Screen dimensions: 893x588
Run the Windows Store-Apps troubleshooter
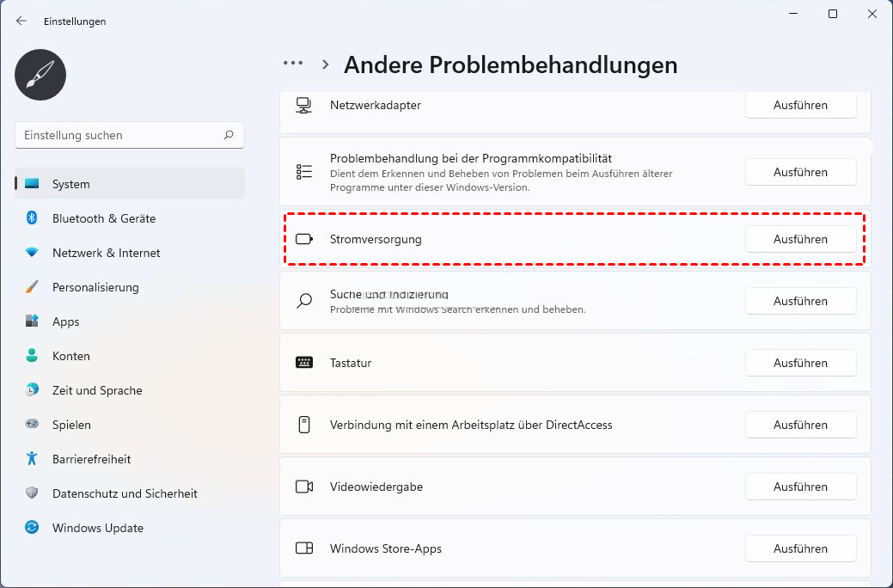point(800,548)
